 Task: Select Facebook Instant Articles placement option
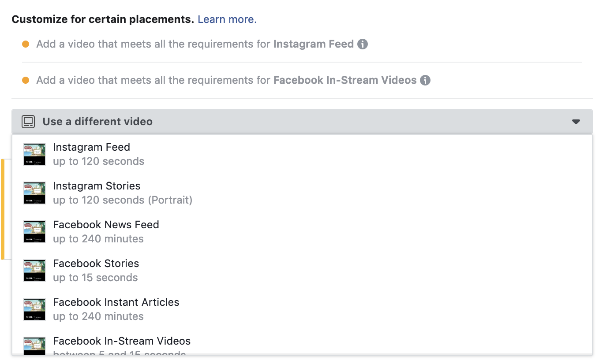click(302, 309)
